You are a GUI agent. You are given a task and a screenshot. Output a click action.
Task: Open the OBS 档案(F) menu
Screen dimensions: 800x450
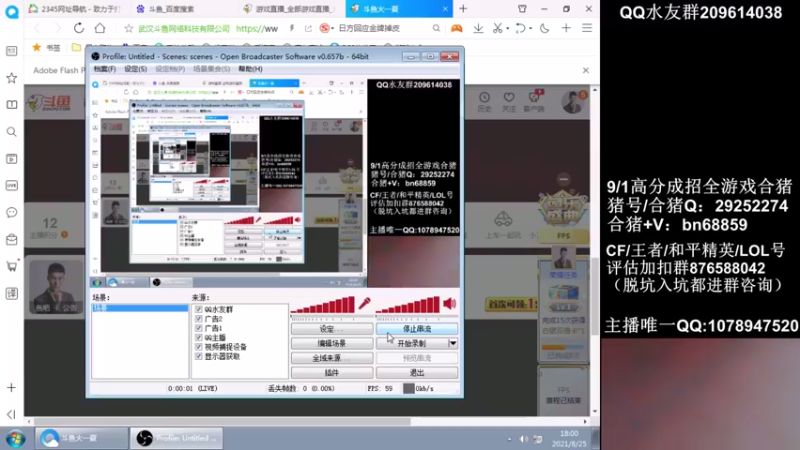click(105, 69)
